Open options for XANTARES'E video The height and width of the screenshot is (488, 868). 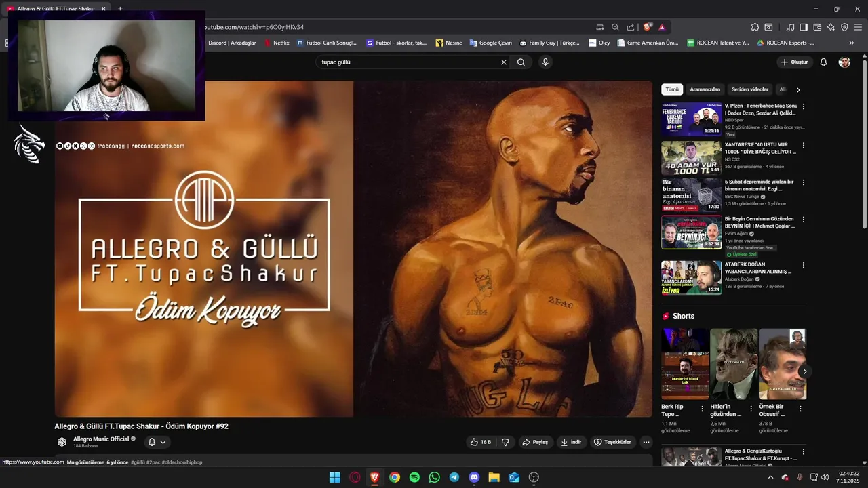pyautogui.click(x=804, y=145)
